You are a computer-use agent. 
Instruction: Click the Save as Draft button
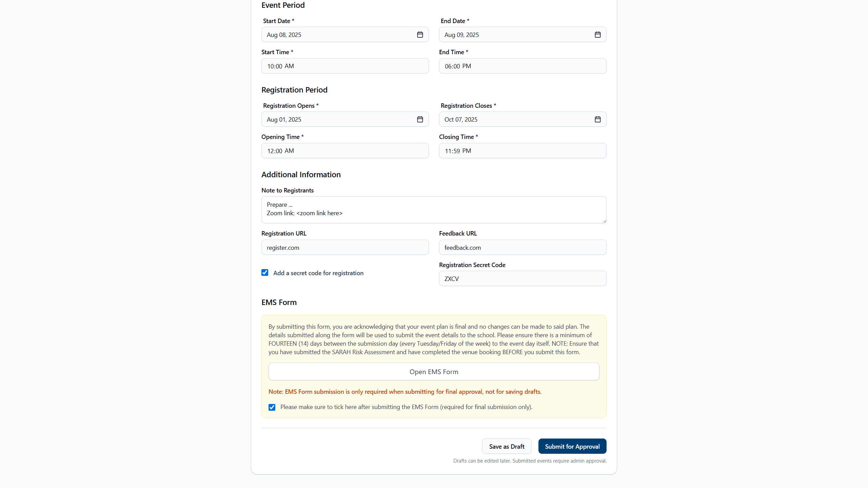(507, 446)
